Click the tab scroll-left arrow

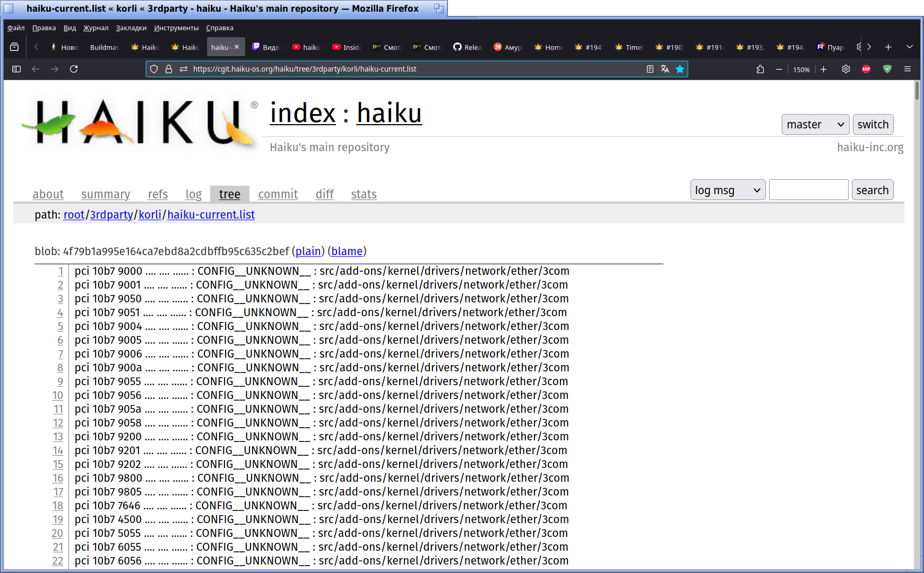pos(36,47)
